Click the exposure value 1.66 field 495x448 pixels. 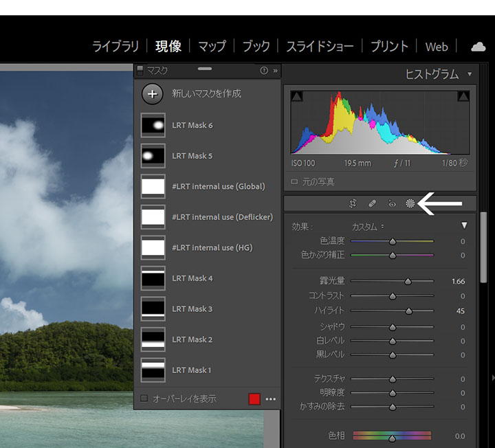(x=458, y=281)
